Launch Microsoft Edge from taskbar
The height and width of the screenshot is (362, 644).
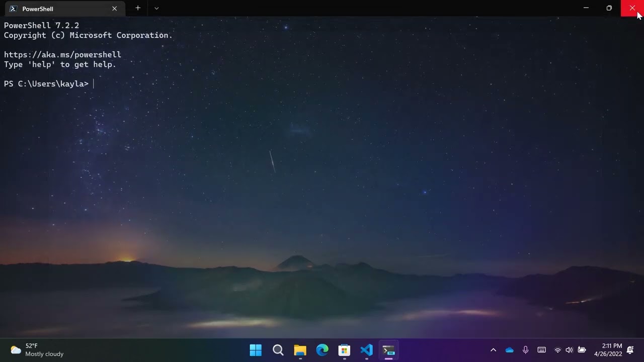(322, 350)
